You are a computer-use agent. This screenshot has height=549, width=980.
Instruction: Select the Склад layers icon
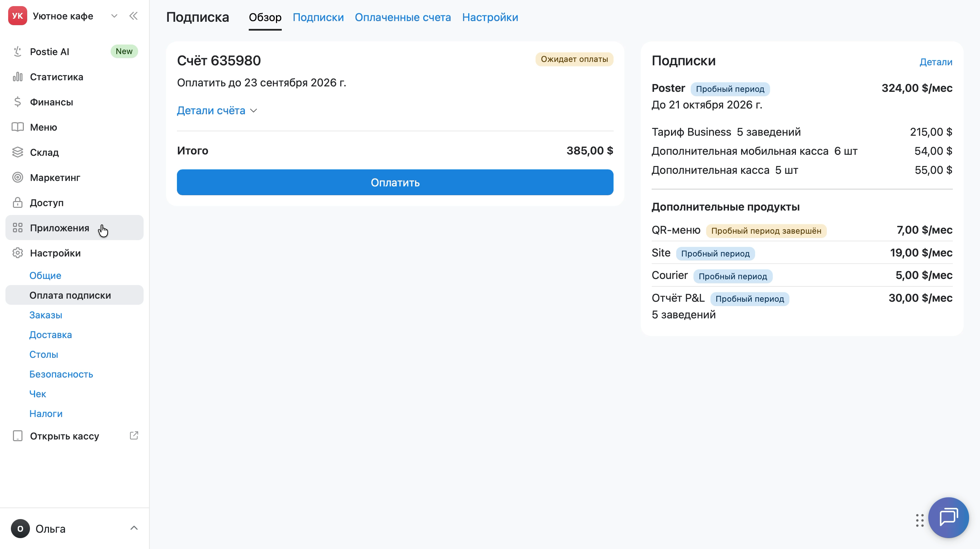17,152
